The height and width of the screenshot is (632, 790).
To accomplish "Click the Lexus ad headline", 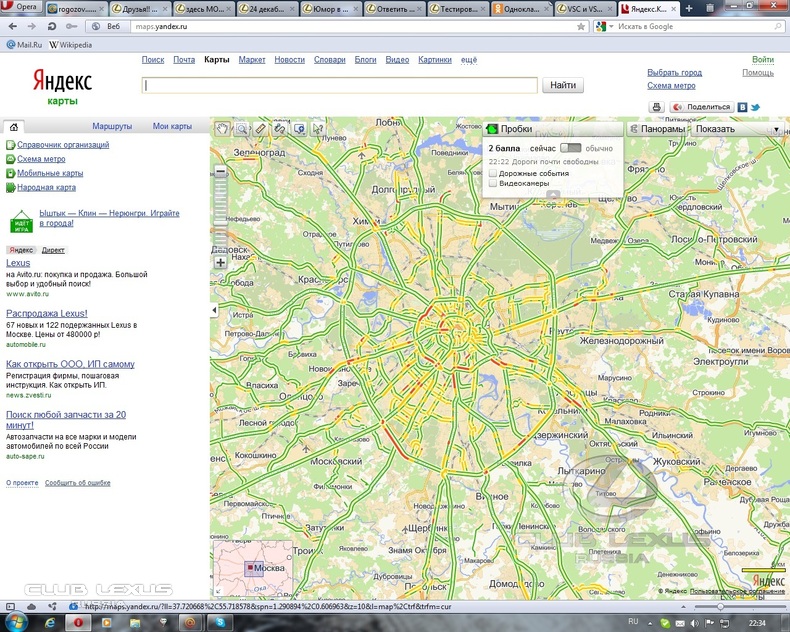I will (18, 263).
